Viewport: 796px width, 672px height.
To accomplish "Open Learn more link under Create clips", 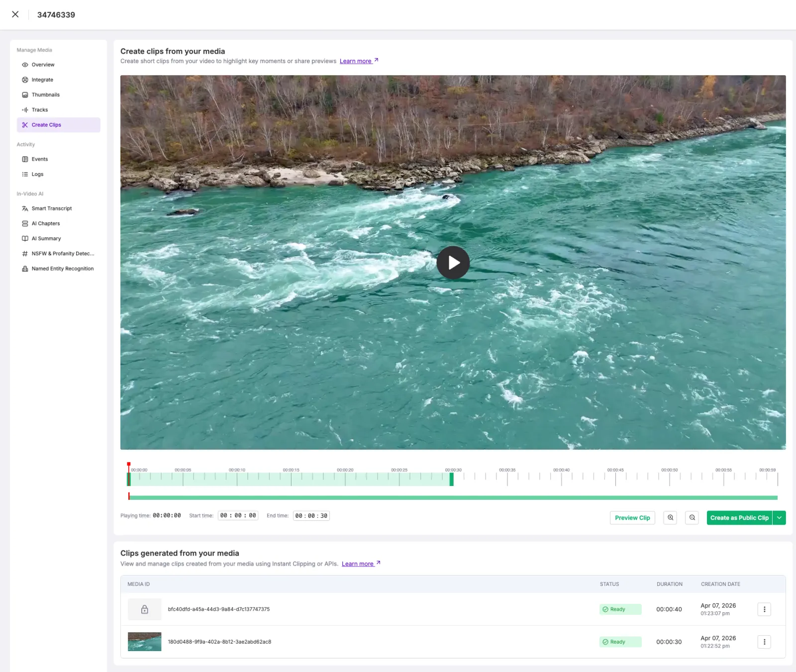I will point(359,61).
